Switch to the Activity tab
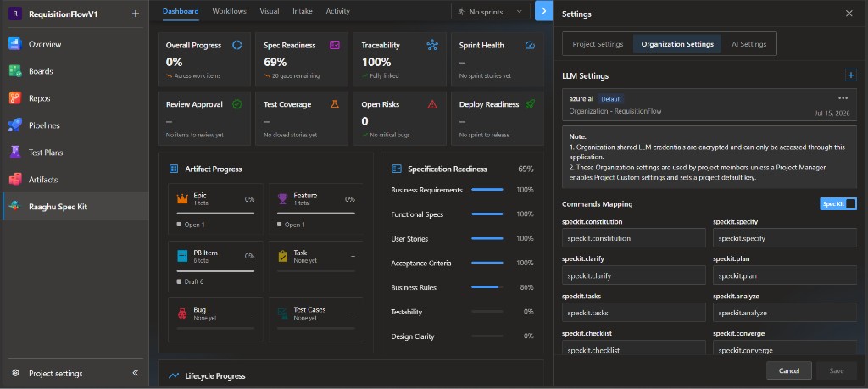 pyautogui.click(x=337, y=11)
